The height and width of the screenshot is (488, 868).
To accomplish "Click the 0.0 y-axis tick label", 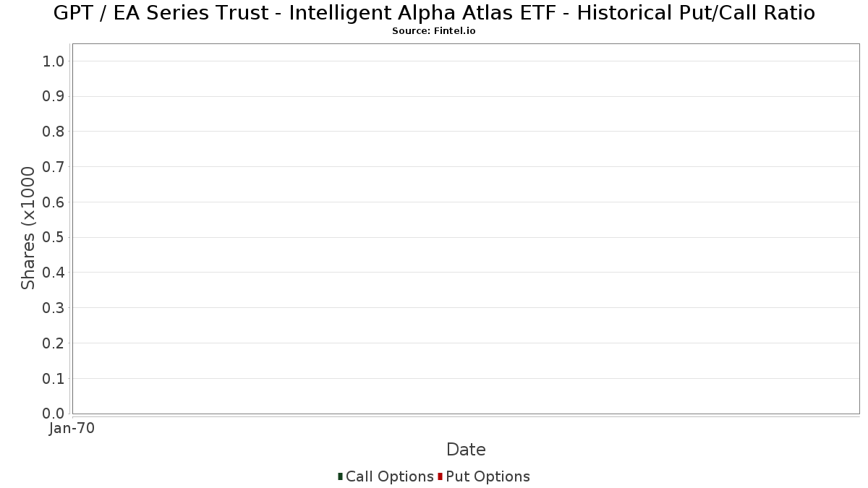I will coord(54,414).
